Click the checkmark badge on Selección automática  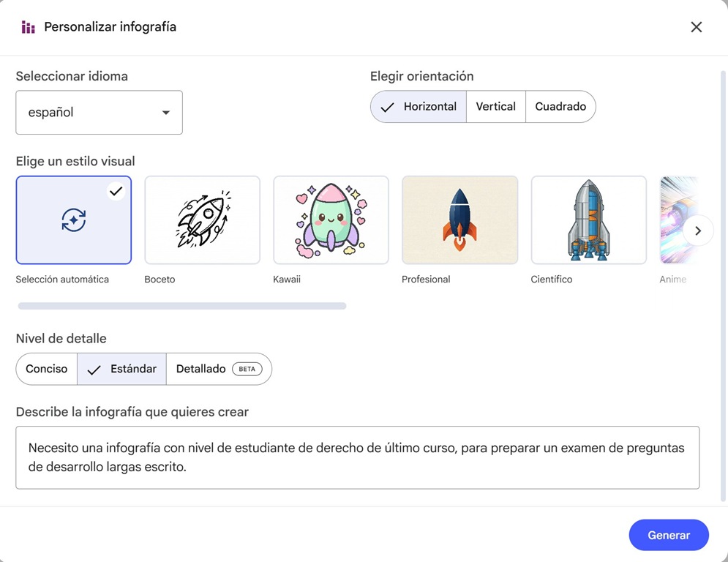116,191
